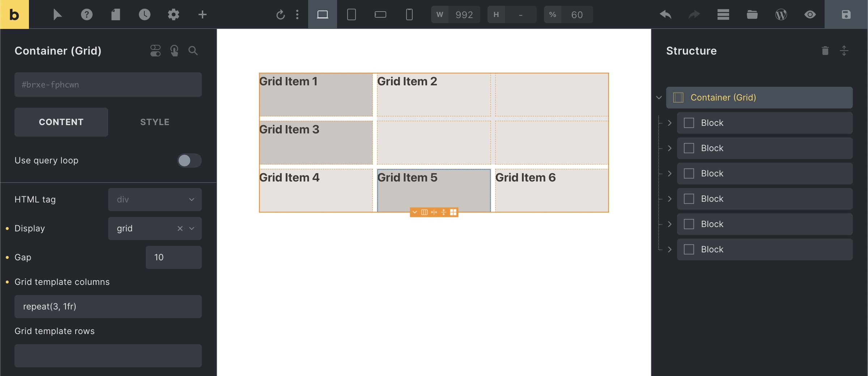The image size is (868, 376).
Task: Open the three-dot overflow menu
Action: coord(297,14)
